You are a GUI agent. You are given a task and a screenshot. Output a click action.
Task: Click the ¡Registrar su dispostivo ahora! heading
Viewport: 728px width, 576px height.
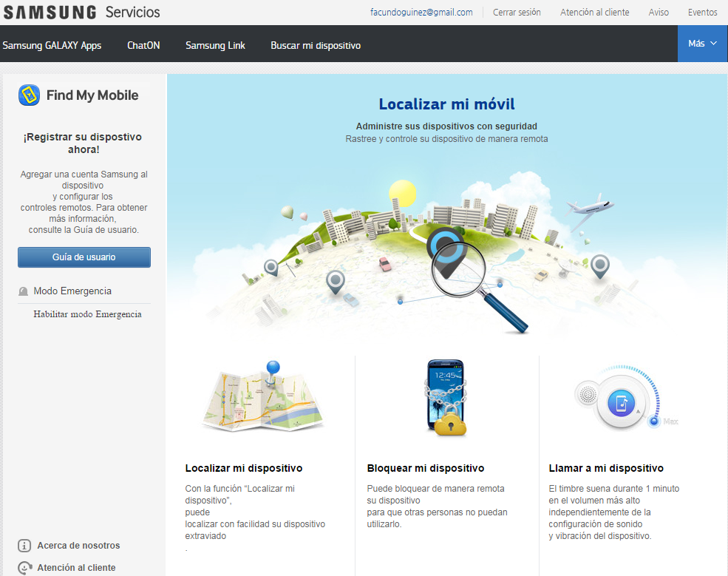83,143
